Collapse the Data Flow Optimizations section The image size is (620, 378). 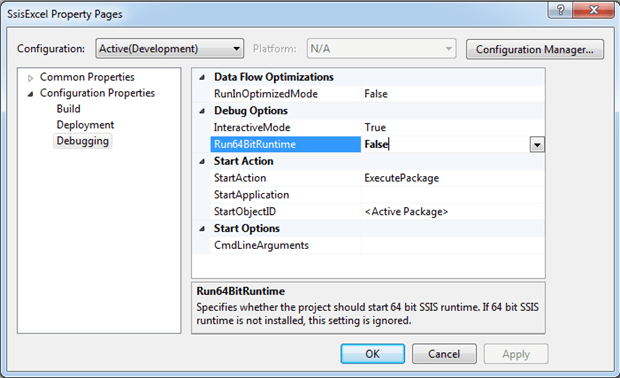tap(202, 77)
